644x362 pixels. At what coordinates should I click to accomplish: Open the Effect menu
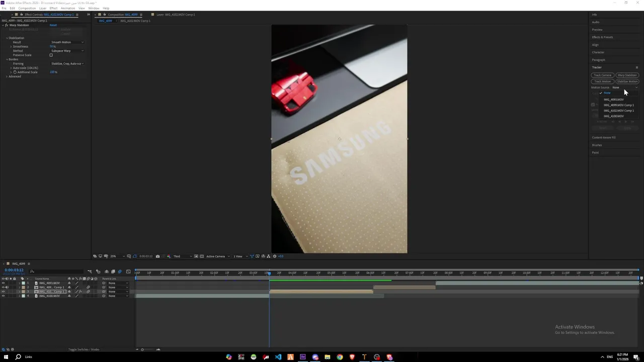[x=53, y=8]
